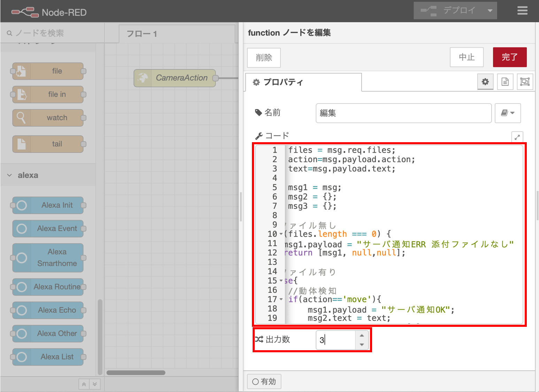Click code line 'msg2 = {};'
The image size is (539, 392).
(x=312, y=197)
